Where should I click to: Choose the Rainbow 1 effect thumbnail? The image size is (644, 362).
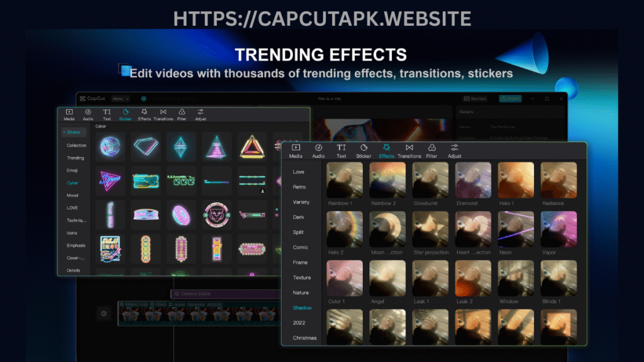345,180
